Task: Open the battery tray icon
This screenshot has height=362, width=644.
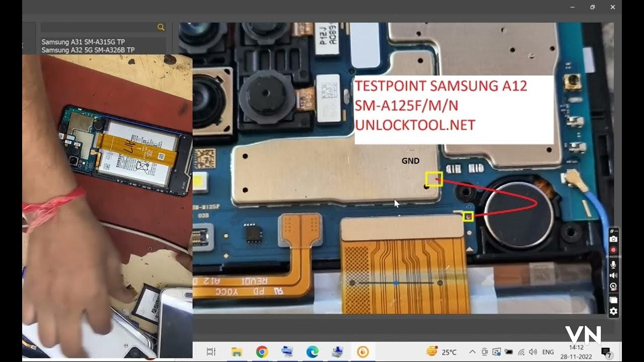Action: point(509,352)
